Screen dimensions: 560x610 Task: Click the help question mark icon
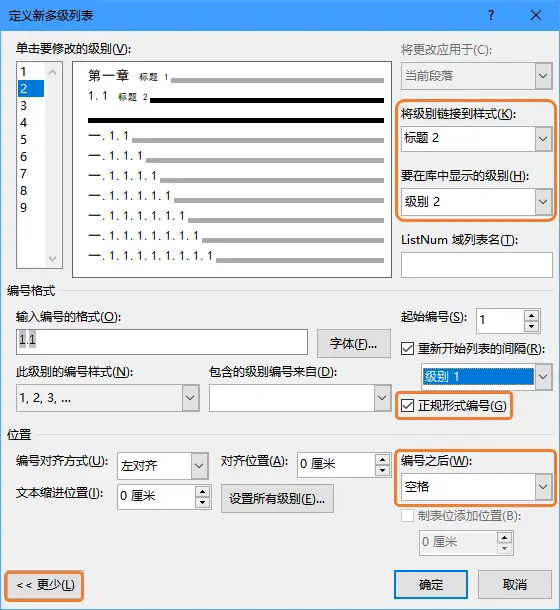coord(491,15)
